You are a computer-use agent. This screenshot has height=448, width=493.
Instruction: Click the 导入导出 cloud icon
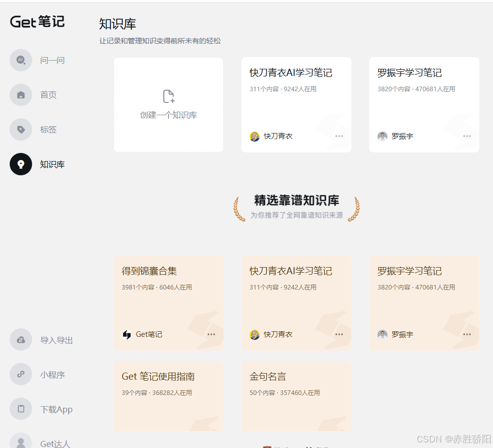[x=21, y=340]
